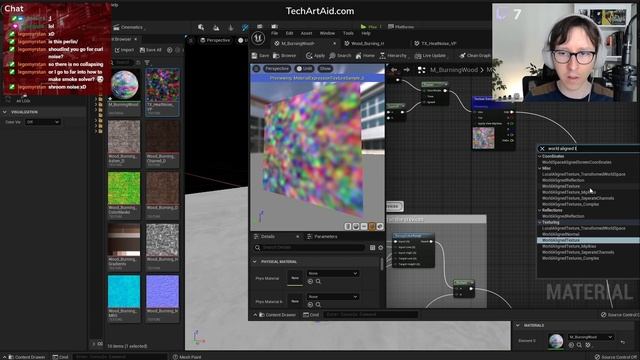
Task: Choose WorldSpaceAlignedScreenCoordinates result
Action: point(576,162)
